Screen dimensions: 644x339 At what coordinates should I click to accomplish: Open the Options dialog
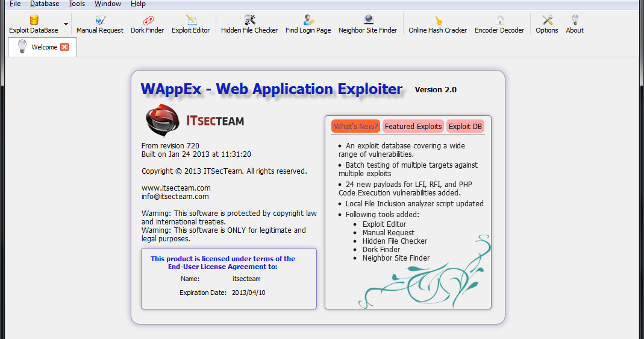point(546,24)
